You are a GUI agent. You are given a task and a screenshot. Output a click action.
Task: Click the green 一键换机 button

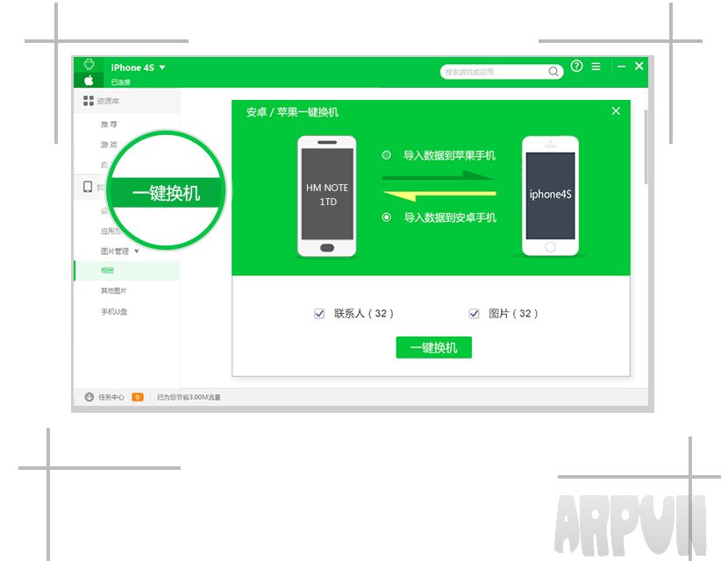coord(433,347)
